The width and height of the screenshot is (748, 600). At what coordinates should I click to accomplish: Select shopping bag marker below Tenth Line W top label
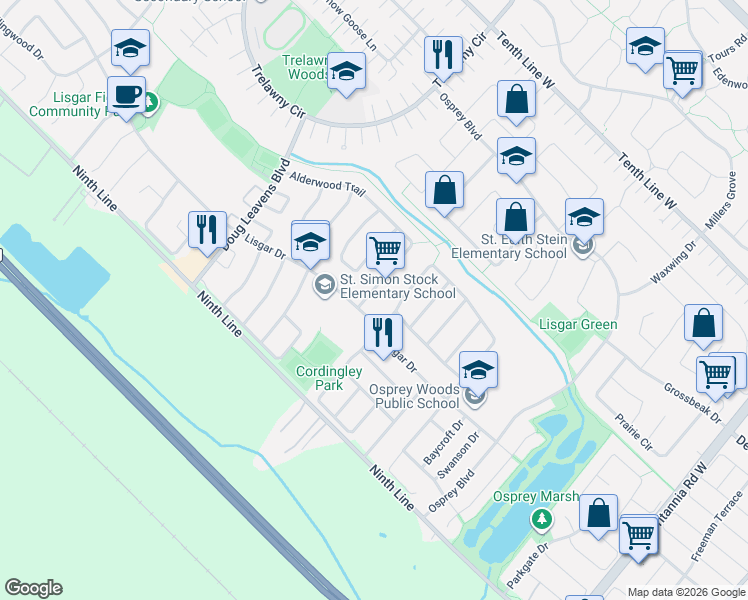coord(516,100)
